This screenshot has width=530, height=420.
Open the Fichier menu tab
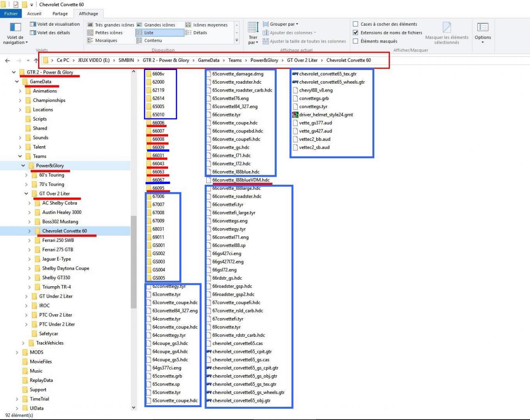click(x=11, y=14)
